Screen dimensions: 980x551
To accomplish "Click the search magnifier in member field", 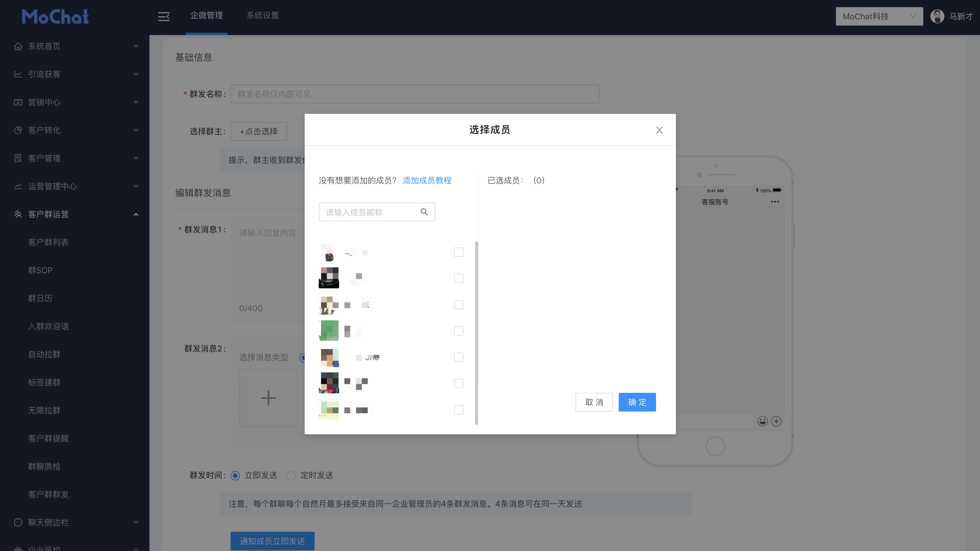I will (x=424, y=212).
